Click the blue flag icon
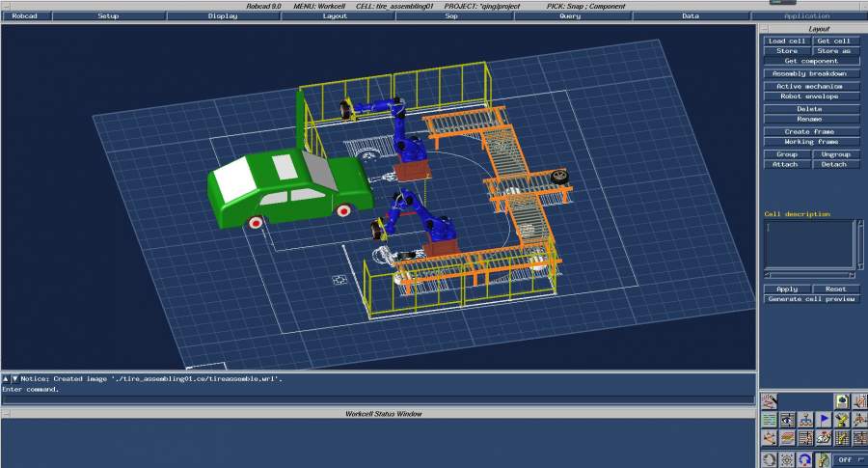Image resolution: width=868 pixels, height=468 pixels. [x=824, y=420]
